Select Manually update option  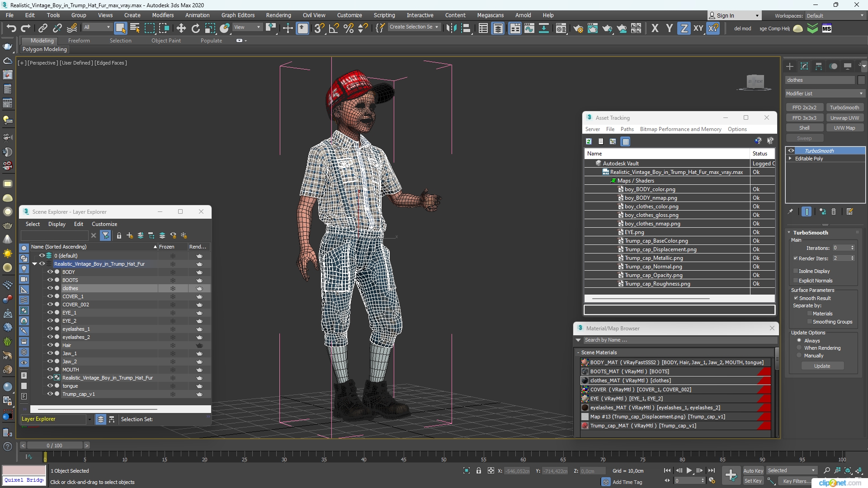click(799, 356)
